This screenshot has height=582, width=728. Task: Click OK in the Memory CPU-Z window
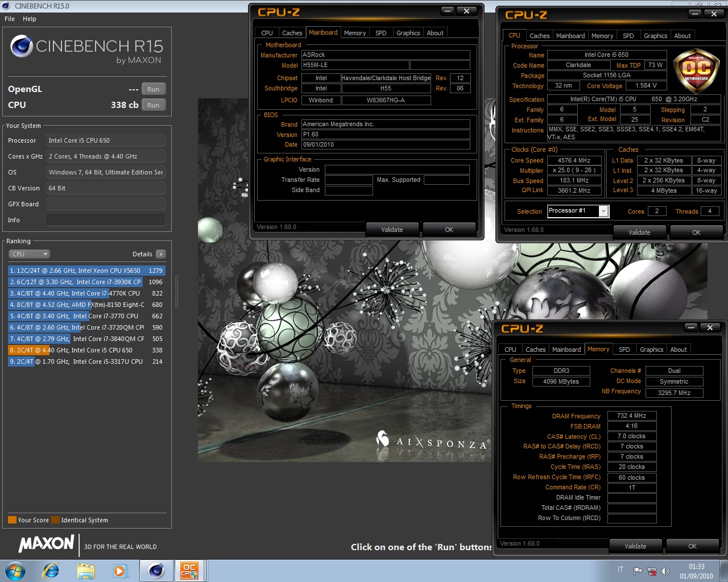point(692,546)
